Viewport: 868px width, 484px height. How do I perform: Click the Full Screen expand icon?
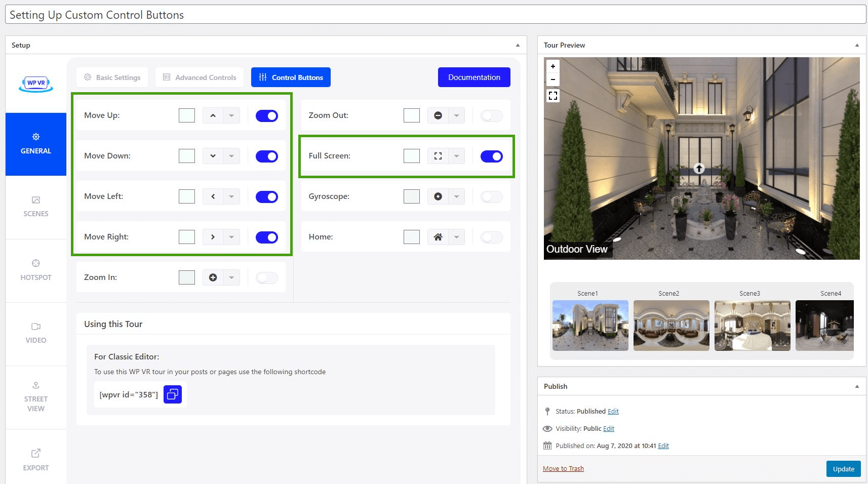(438, 156)
